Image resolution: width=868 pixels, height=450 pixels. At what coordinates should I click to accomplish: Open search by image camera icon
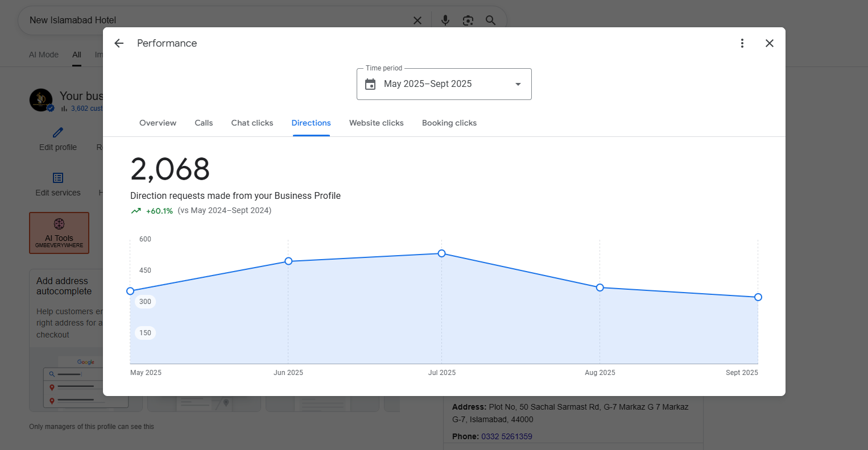[x=468, y=20]
